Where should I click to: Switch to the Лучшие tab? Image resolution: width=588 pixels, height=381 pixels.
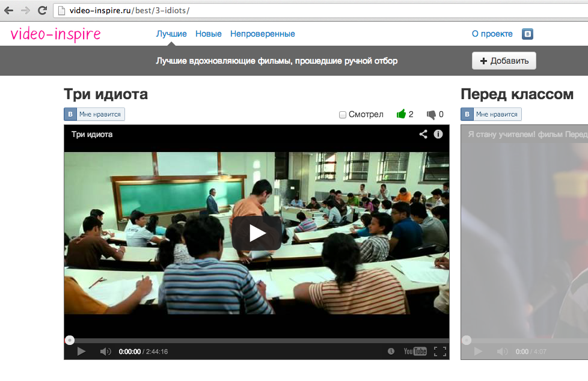coord(171,34)
